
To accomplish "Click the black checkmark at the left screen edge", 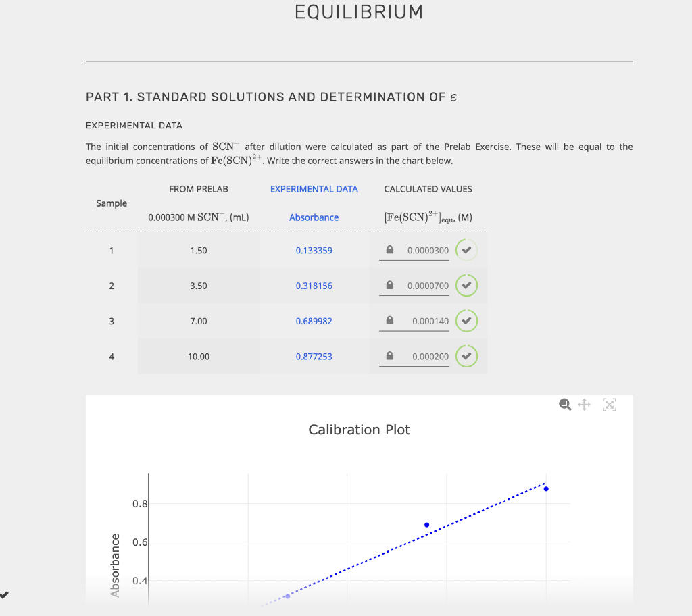I will 5,595.
